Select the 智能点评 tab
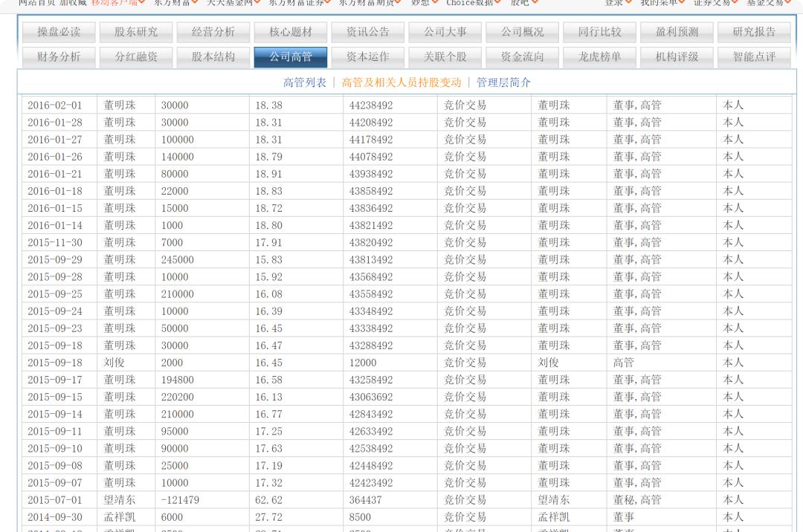The image size is (803, 532). pyautogui.click(x=755, y=56)
